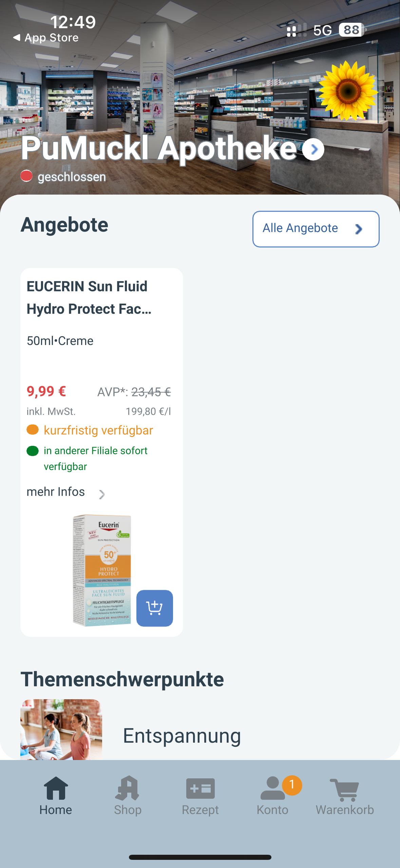
Task: Tap the red geschlossen status indicator
Action: [x=26, y=176]
